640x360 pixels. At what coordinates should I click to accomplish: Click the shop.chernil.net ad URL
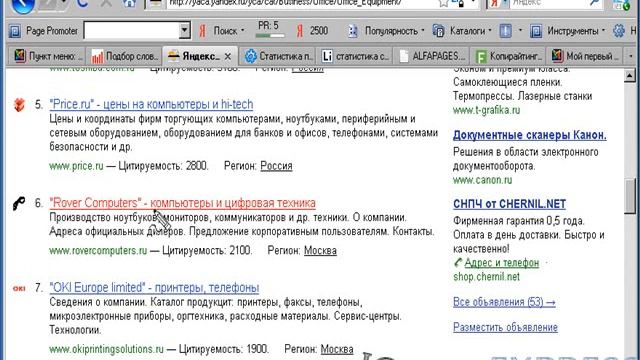tap(487, 277)
